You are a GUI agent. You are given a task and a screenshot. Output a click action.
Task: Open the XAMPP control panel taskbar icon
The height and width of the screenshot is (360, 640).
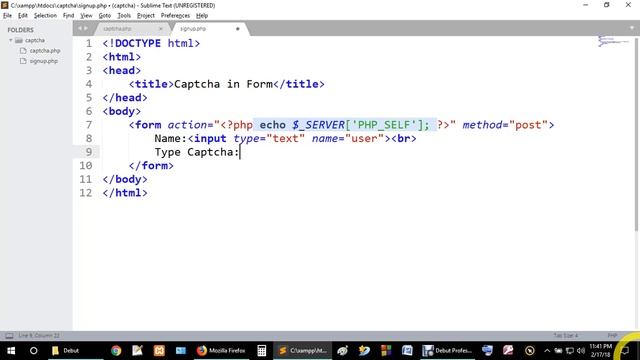point(159,351)
